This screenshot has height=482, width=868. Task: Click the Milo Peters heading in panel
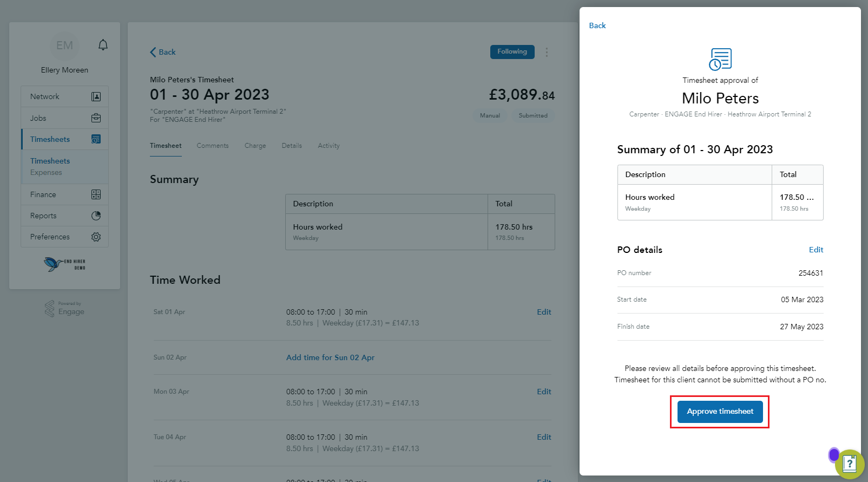720,98
